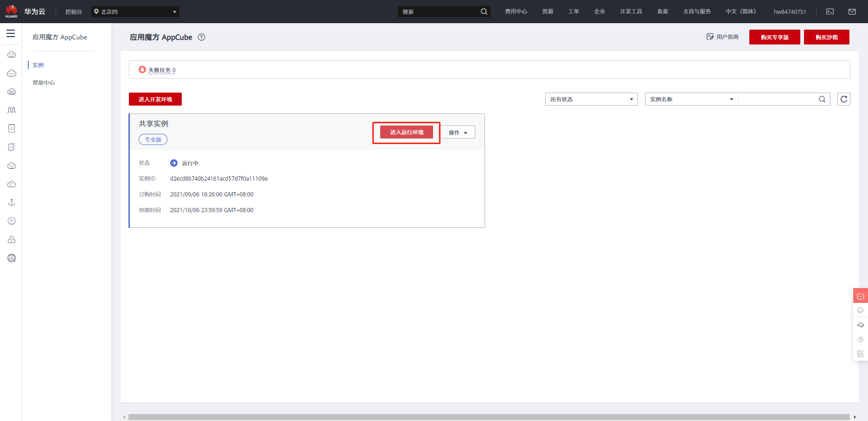Viewport: 868px width, 421px height.
Task: Click the cloud upload backup sidebar icon
Action: [x=12, y=165]
